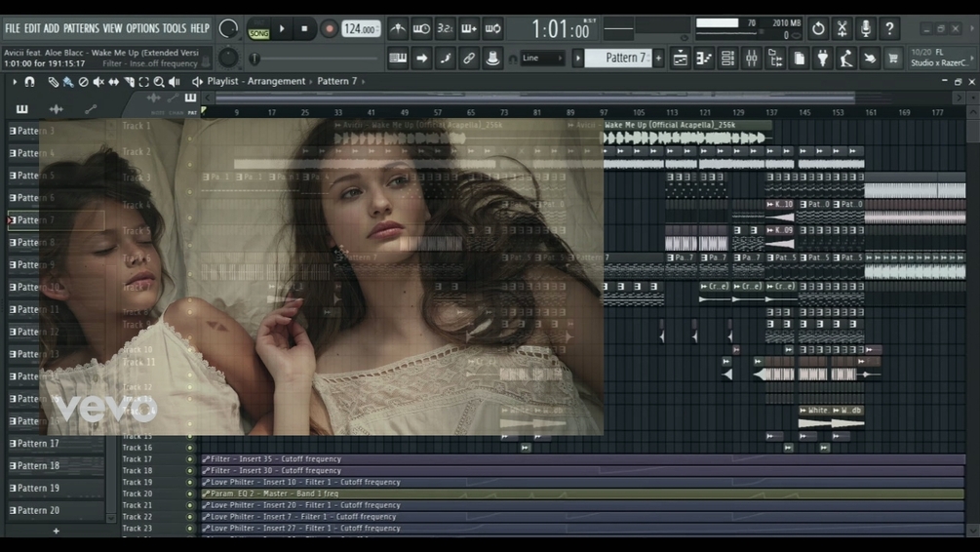Viewport: 980px width, 552px height.
Task: Open the ADD menu
Action: click(x=52, y=28)
